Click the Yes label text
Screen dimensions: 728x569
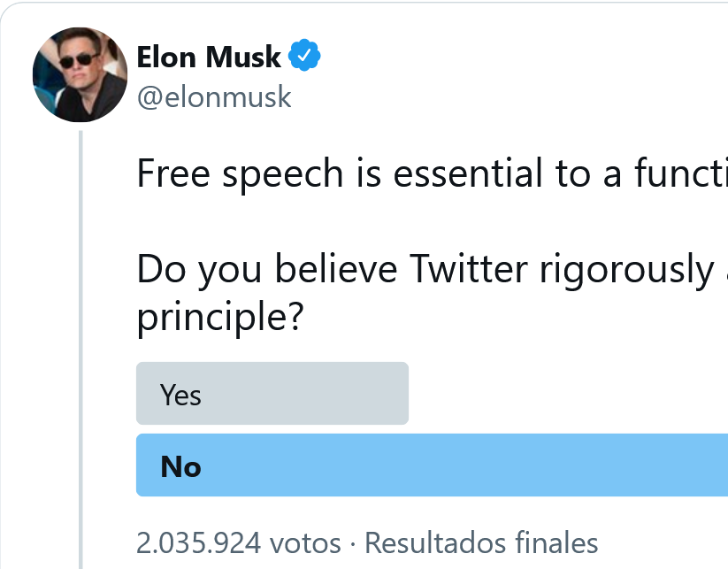[x=180, y=396]
